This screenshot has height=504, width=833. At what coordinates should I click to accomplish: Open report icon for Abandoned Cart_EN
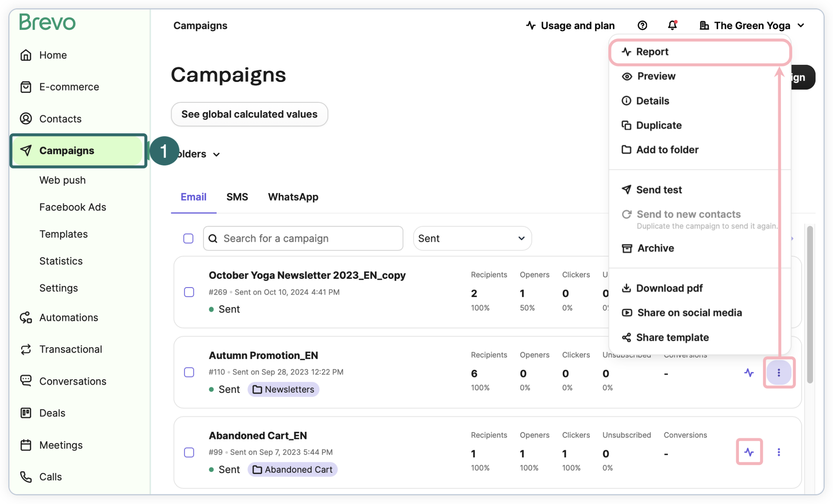point(749,452)
